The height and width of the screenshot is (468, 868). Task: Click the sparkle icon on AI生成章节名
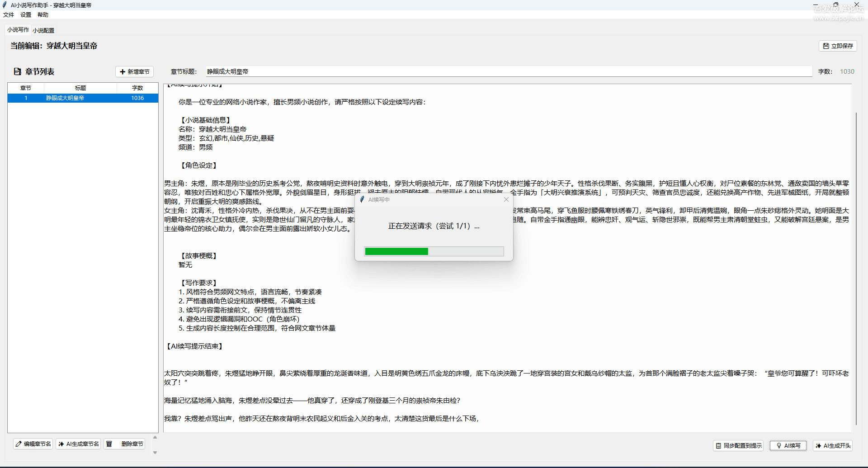click(x=61, y=444)
